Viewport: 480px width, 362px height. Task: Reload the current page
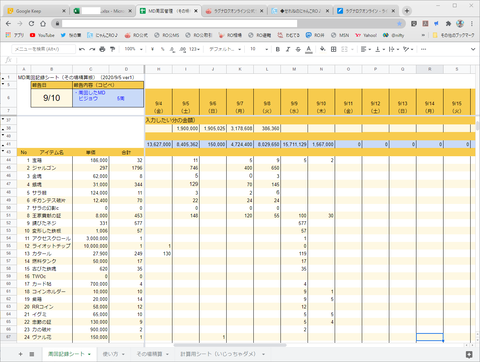point(31,24)
